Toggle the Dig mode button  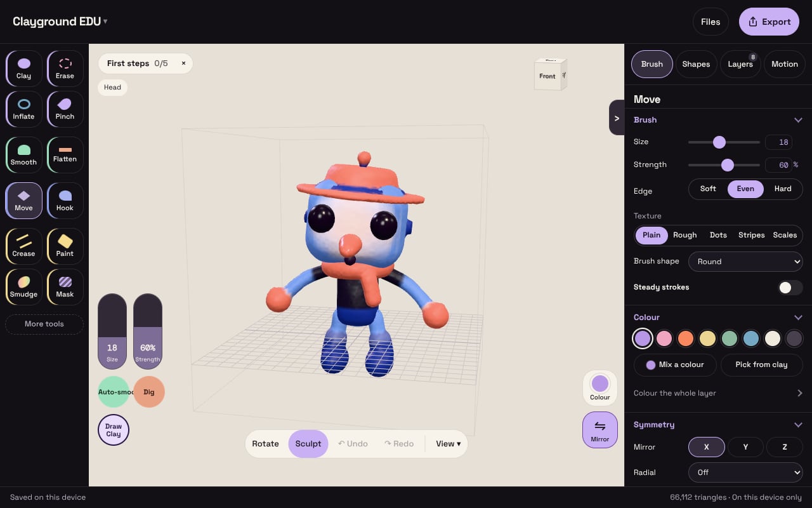pyautogui.click(x=149, y=392)
